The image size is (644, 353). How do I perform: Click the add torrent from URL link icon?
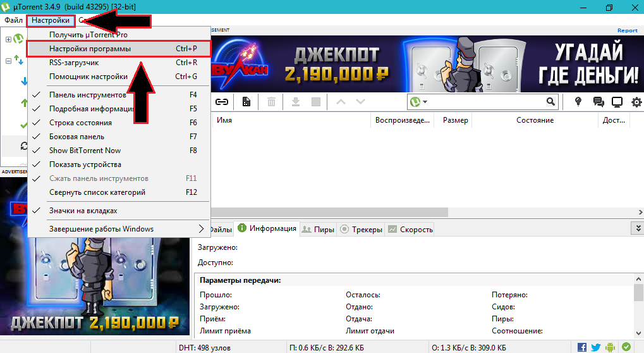tap(222, 102)
